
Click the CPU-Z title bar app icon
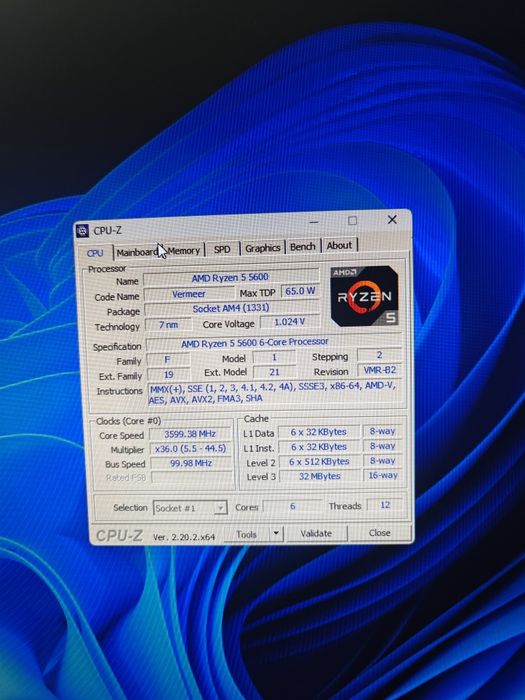83,231
